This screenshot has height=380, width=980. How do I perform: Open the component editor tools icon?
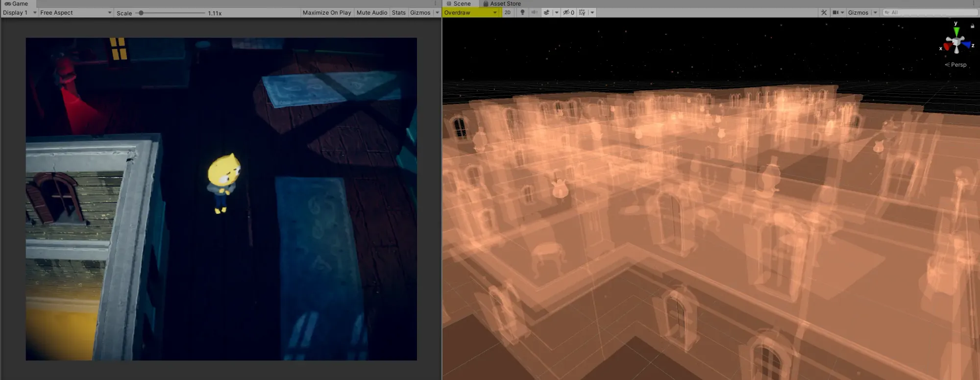(x=824, y=13)
